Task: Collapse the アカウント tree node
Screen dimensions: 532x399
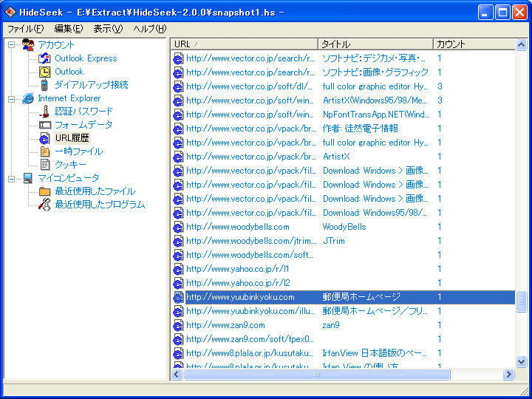Action: 12,45
